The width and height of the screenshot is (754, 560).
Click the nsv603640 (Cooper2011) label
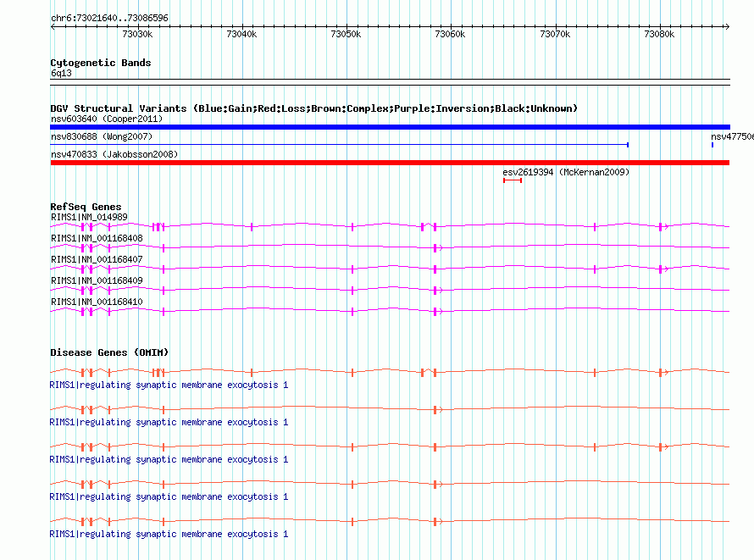(x=107, y=119)
